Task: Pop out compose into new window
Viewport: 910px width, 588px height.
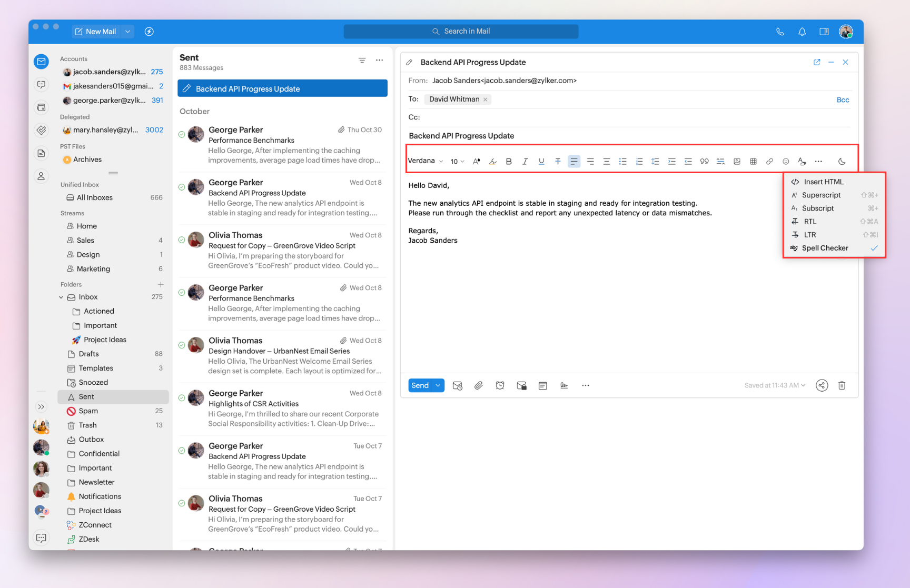Action: coord(817,62)
